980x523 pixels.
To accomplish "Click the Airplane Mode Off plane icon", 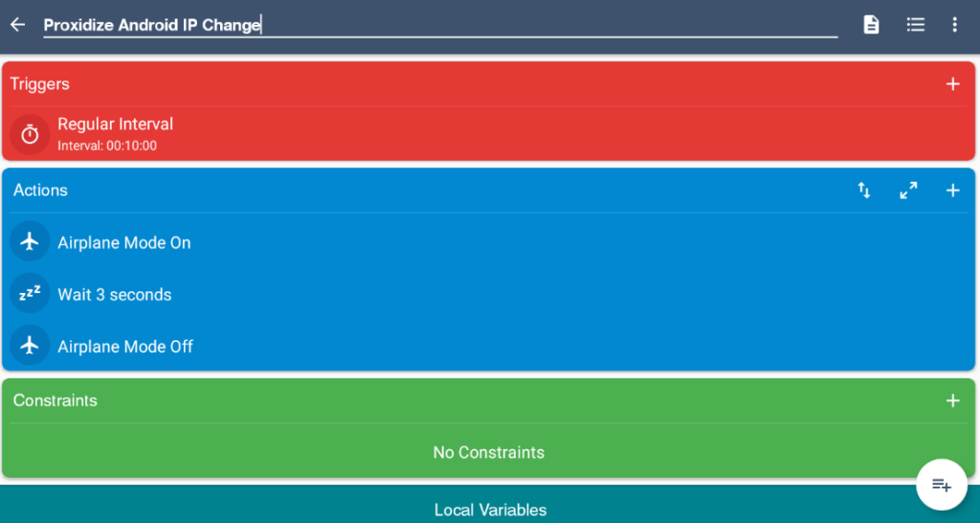I will point(30,345).
